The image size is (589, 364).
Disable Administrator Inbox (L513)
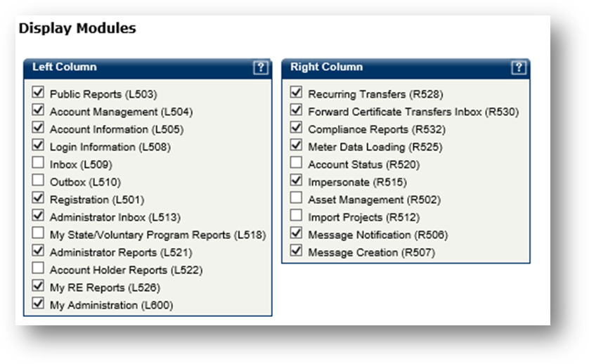point(38,216)
